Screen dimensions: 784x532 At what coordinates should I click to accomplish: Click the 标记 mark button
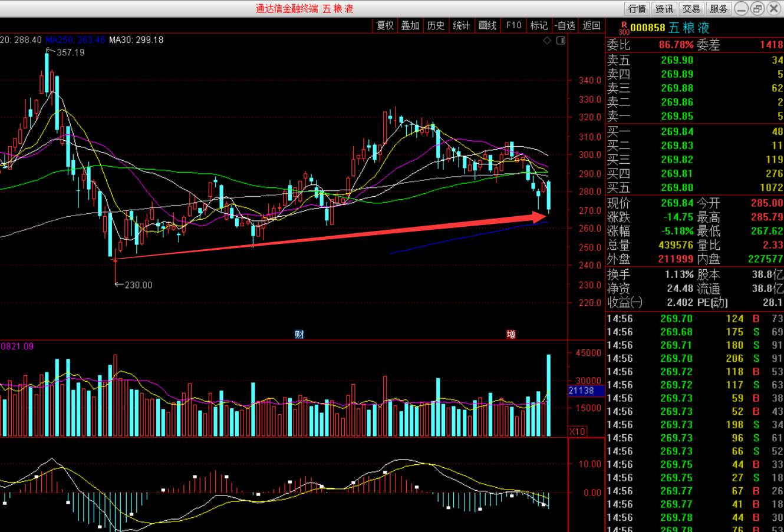[539, 25]
